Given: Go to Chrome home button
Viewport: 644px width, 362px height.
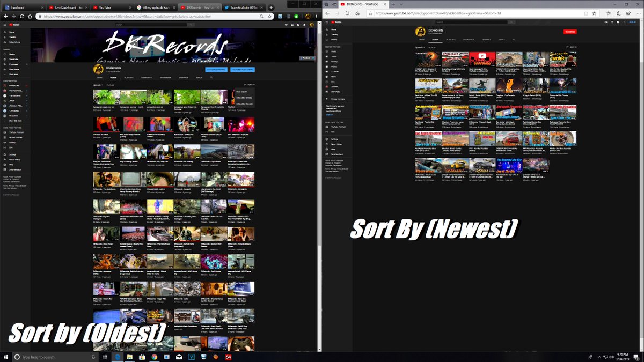Looking at the screenshot, I should click(30, 16).
